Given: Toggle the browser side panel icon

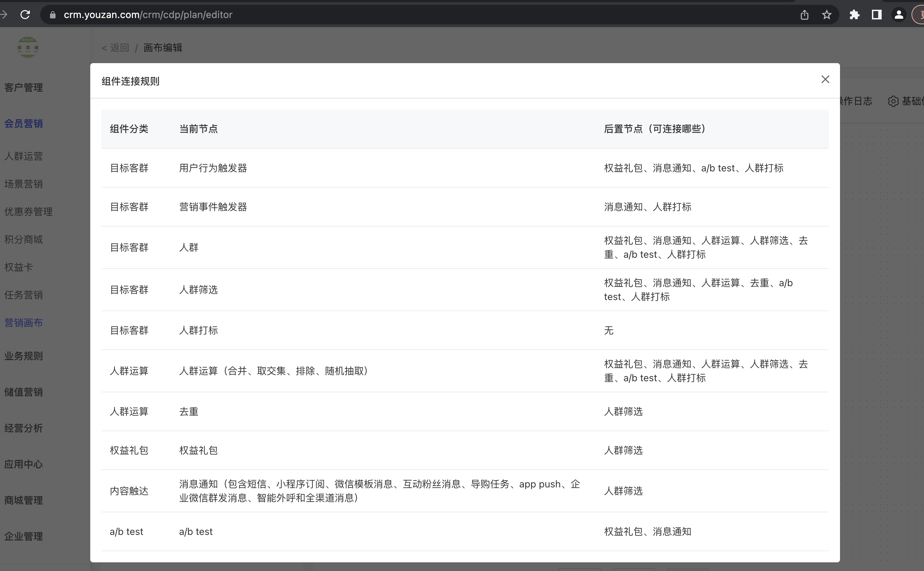Looking at the screenshot, I should (x=877, y=15).
